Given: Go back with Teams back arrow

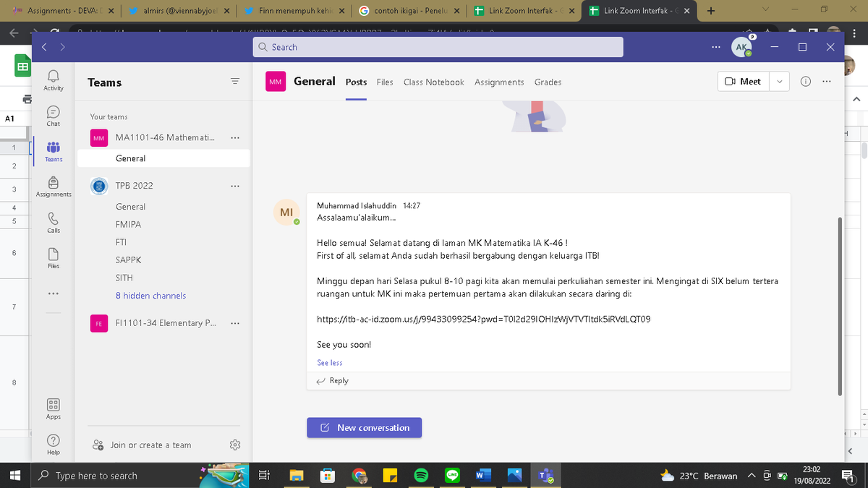Looking at the screenshot, I should 44,47.
